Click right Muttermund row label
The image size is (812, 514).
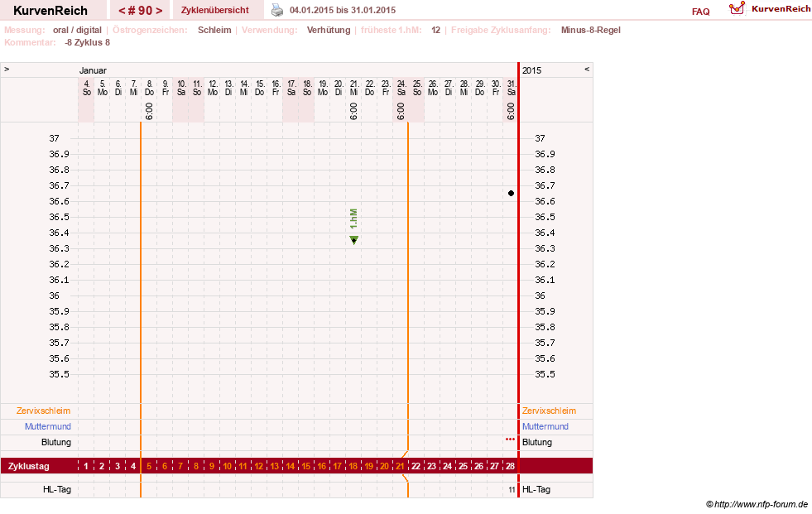(545, 426)
